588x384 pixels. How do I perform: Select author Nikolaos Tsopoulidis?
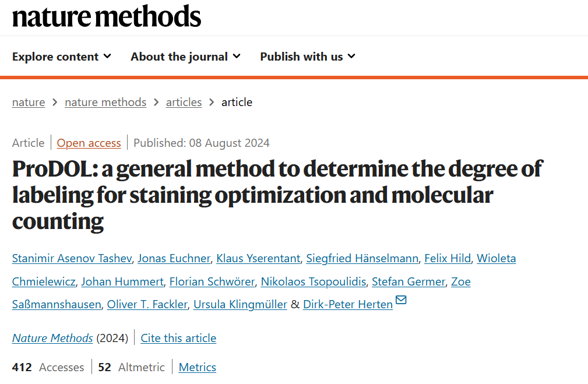coord(314,281)
